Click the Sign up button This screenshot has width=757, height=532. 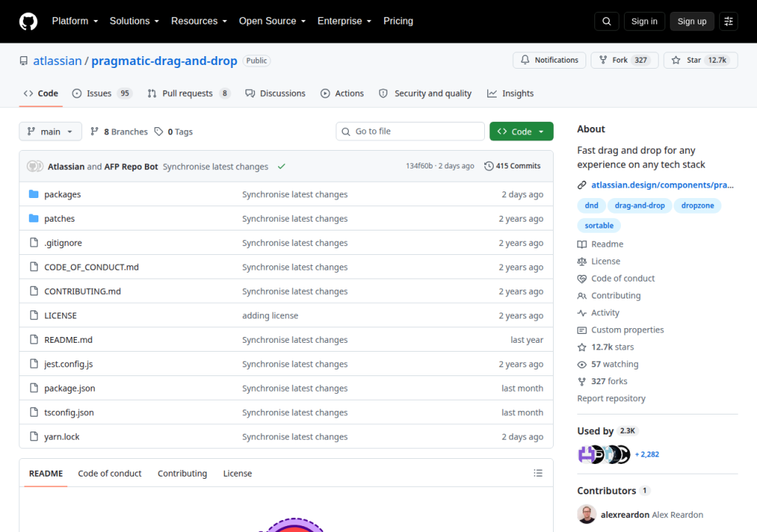click(692, 21)
